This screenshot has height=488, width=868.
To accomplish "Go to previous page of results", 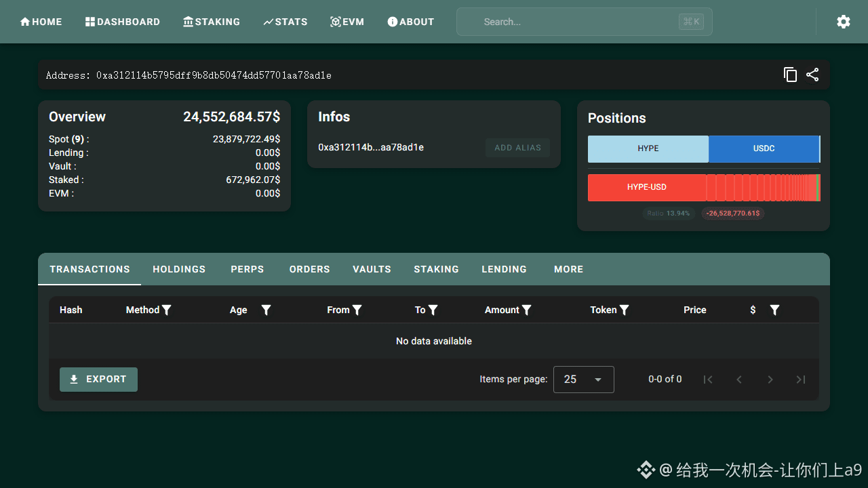I will (739, 380).
